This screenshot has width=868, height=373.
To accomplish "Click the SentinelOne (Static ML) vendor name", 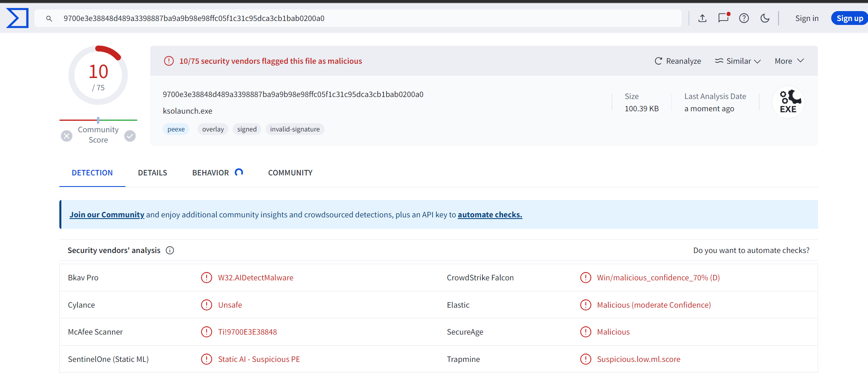I will pos(108,359).
